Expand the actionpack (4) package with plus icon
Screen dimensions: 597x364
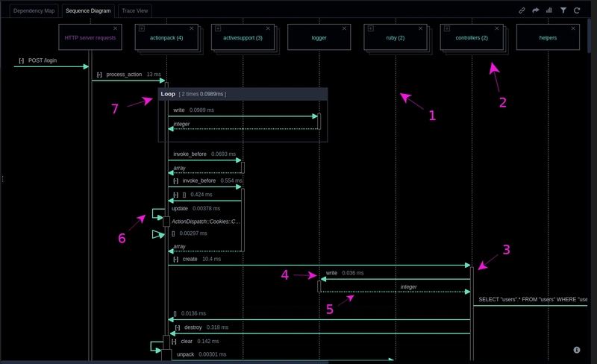point(142,28)
